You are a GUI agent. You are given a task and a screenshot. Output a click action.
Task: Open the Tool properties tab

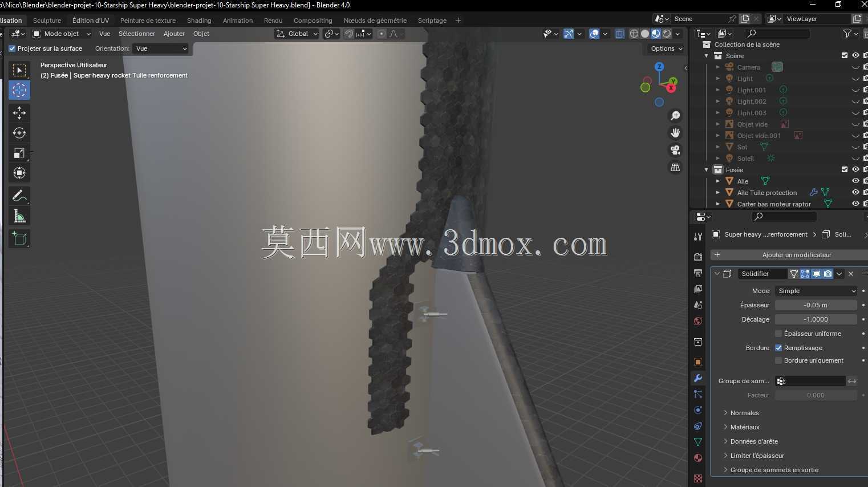point(698,237)
